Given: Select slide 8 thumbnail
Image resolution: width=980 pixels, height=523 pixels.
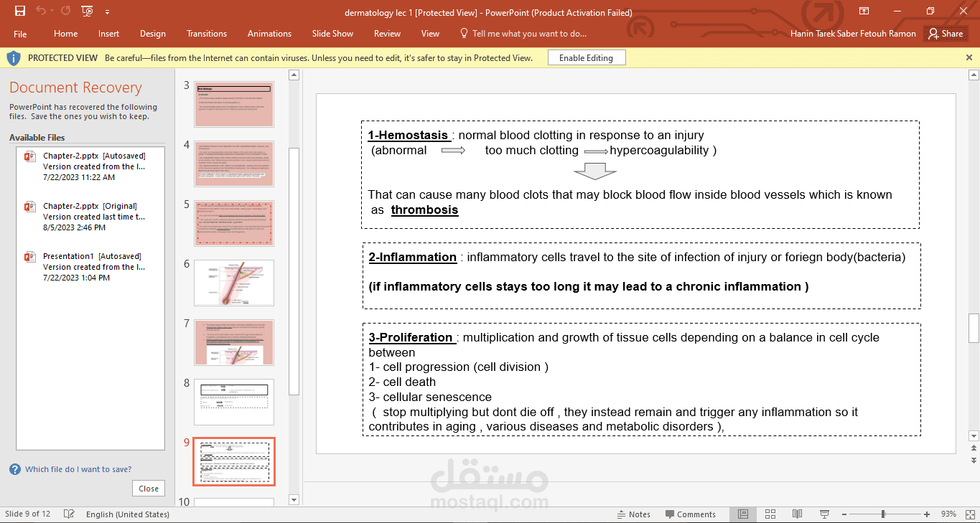Looking at the screenshot, I should click(x=234, y=402).
